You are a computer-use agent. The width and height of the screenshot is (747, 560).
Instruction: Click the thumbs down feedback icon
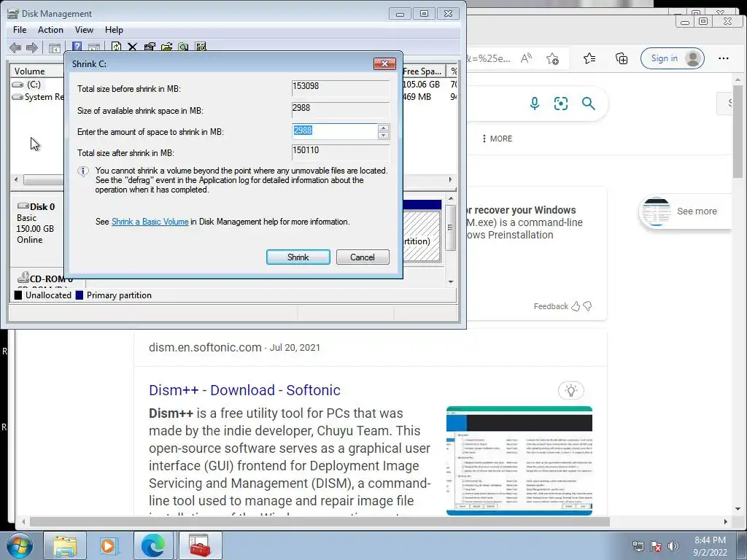[587, 306]
